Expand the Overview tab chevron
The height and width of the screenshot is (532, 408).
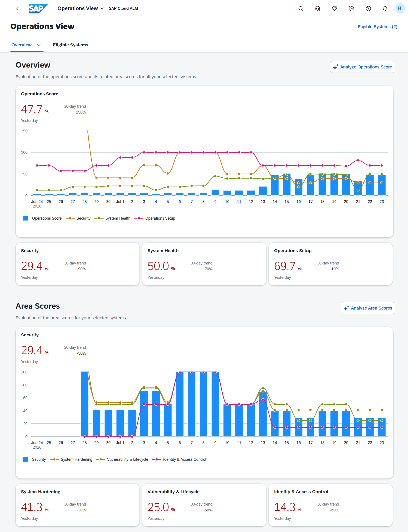tap(39, 45)
